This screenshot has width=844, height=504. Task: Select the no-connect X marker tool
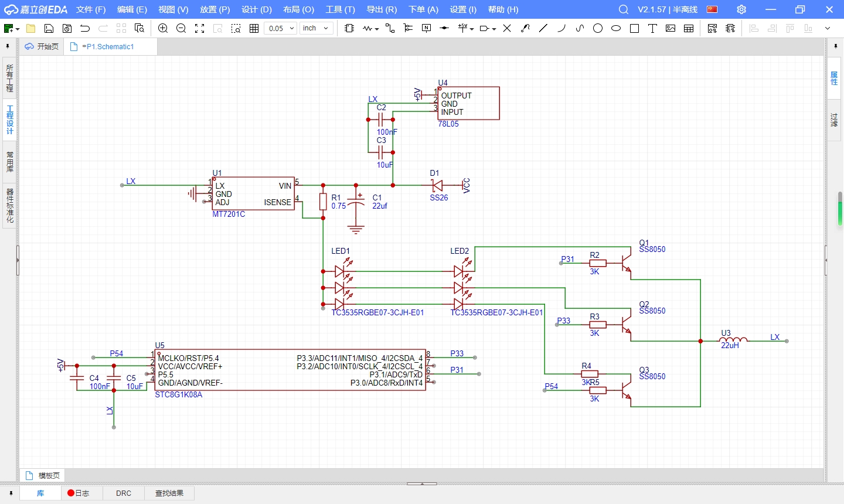point(507,28)
